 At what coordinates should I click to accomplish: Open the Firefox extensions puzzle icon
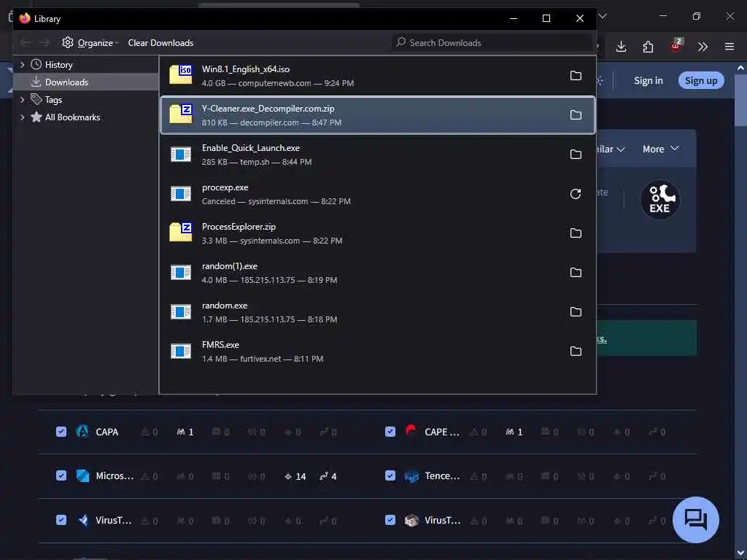648,47
